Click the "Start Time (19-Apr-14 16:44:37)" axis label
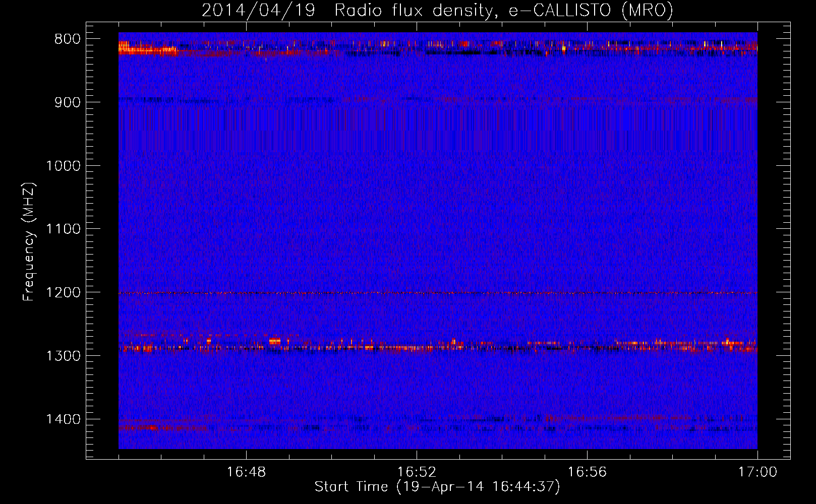 coord(437,487)
